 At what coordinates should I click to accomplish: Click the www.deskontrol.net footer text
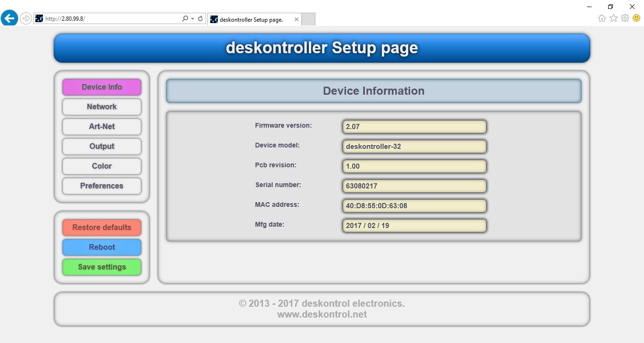coord(322,314)
